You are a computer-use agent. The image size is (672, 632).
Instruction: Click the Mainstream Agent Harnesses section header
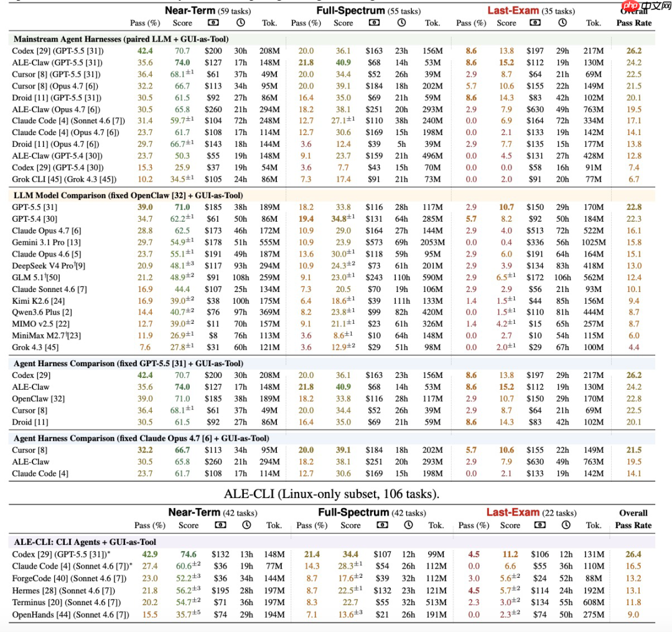click(x=121, y=39)
